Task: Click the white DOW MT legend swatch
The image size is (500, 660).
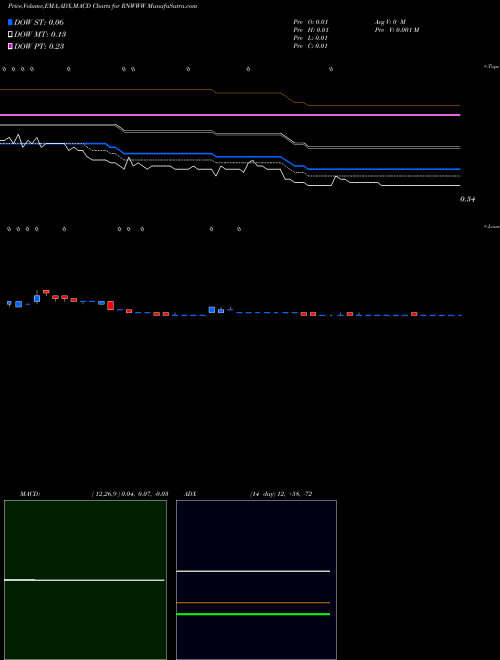Action: click(10, 34)
